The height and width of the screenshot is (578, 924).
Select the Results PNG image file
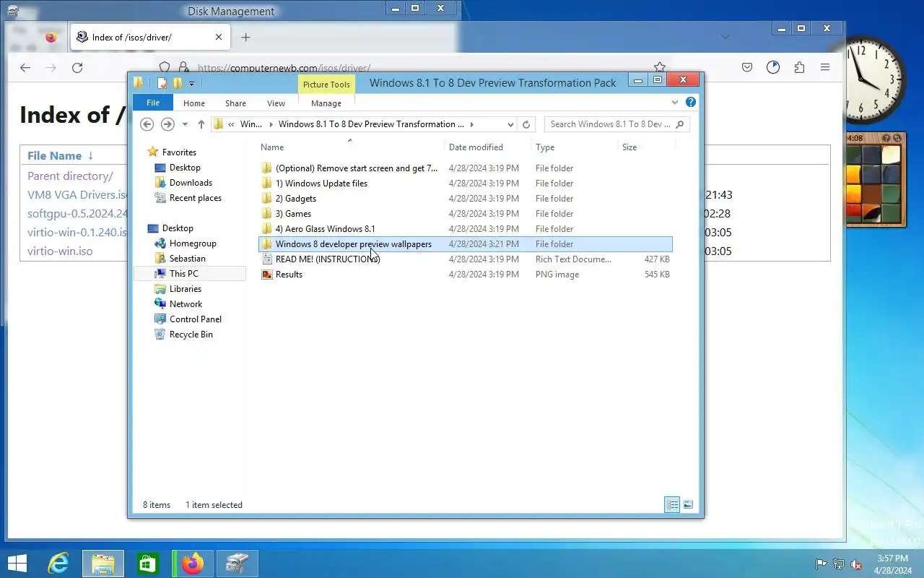pyautogui.click(x=466, y=275)
